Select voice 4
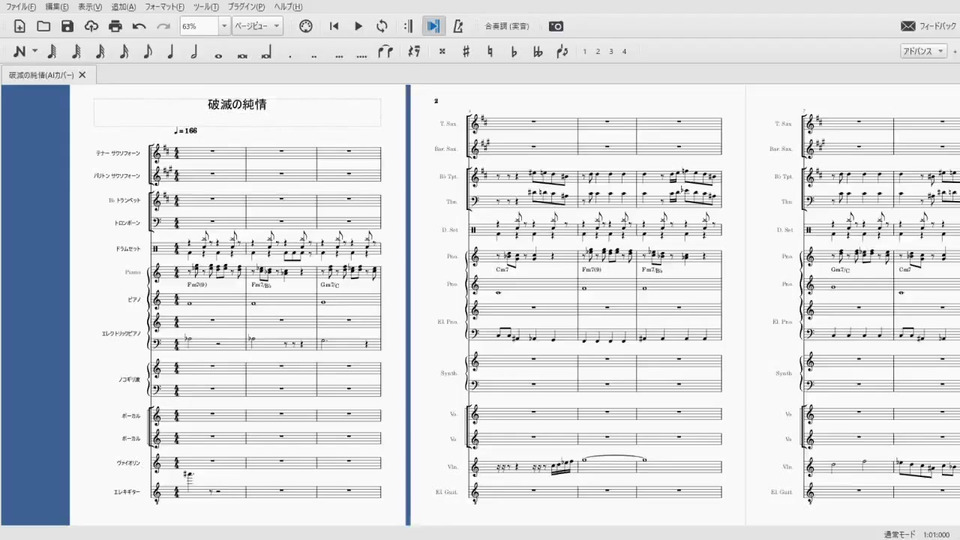Viewport: 960px width, 540px height. click(x=624, y=51)
